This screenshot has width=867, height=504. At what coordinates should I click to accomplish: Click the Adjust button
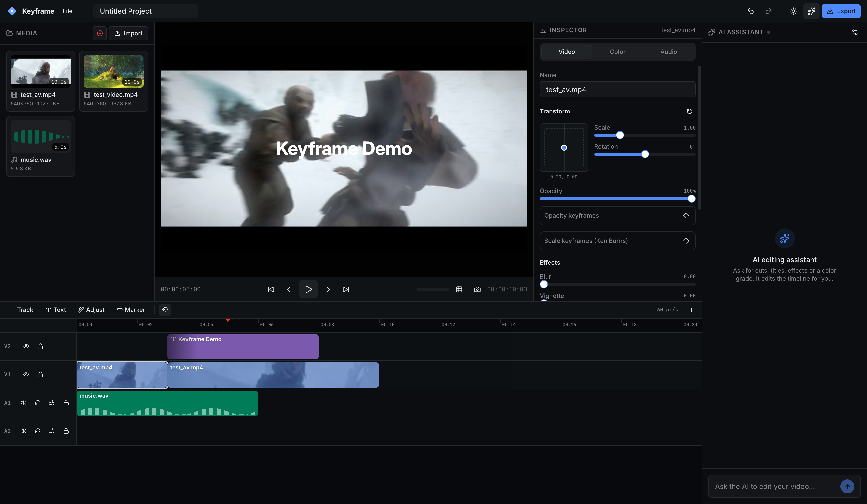coord(91,310)
